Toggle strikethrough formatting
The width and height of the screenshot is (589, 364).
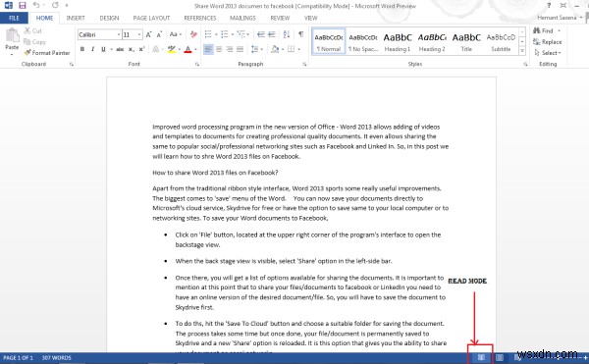click(120, 49)
